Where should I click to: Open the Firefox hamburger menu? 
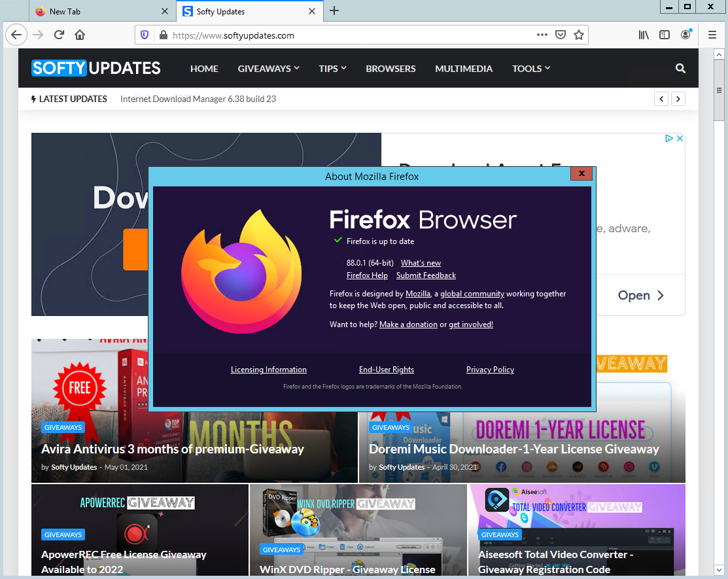(712, 35)
